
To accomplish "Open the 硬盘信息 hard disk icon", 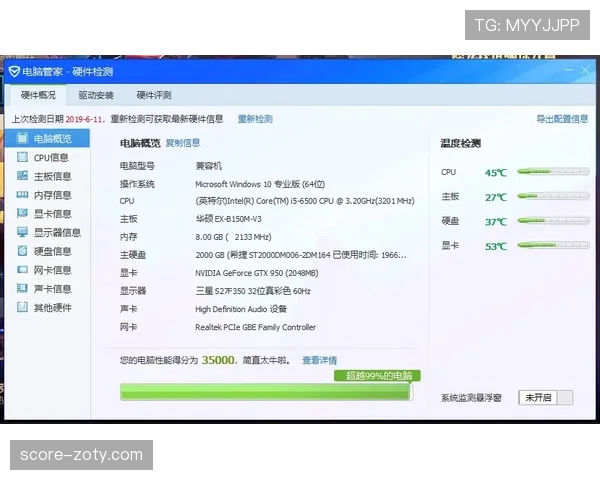I will coord(23,251).
